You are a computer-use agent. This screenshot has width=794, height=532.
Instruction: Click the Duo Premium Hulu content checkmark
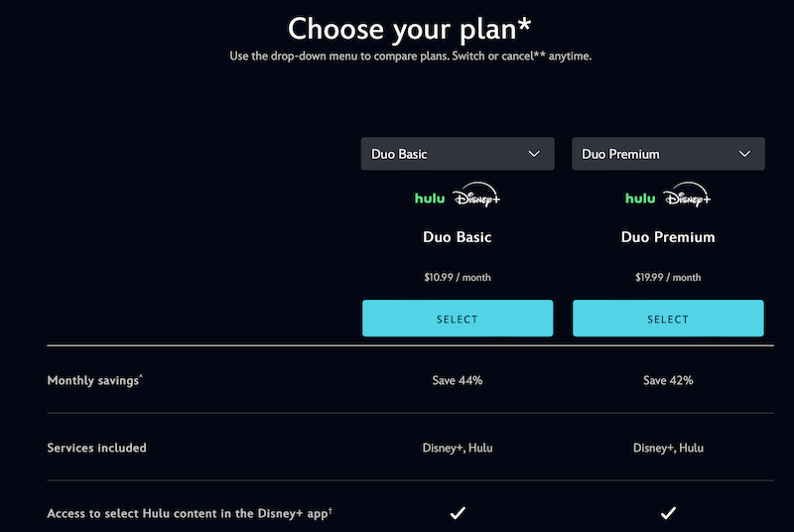coord(668,513)
